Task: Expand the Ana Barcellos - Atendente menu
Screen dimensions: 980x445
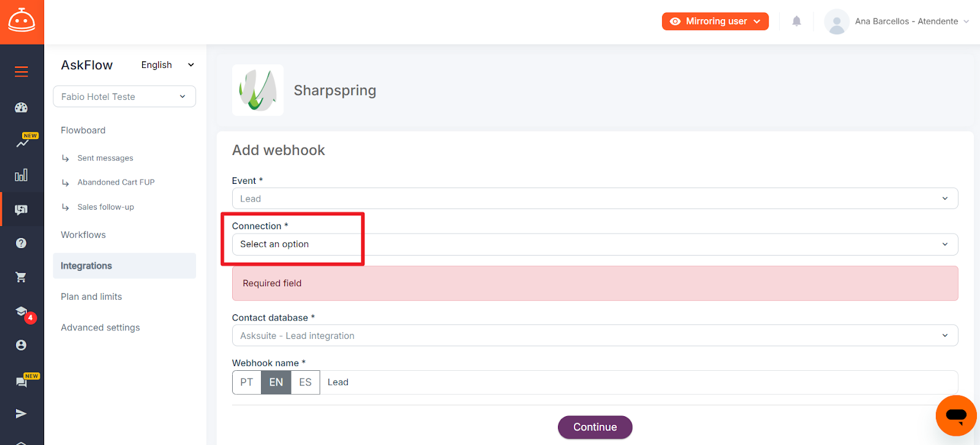Action: tap(912, 21)
